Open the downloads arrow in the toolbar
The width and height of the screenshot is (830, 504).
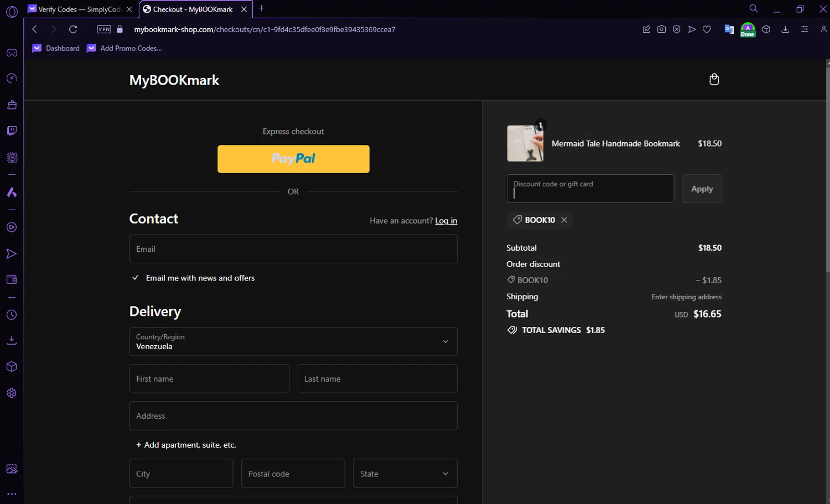(x=785, y=29)
